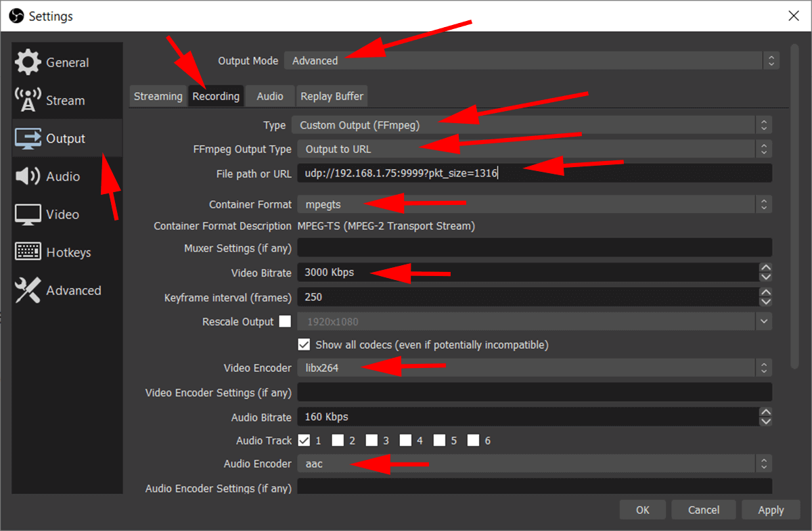
Task: Click the File path or URL field
Action: pyautogui.click(x=534, y=173)
